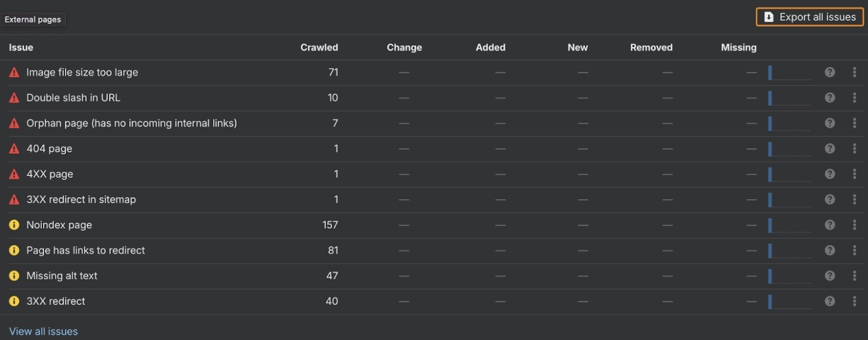Viewport: 868px width, 340px height.
Task: Open the help icon on the 404 page row
Action: [829, 148]
